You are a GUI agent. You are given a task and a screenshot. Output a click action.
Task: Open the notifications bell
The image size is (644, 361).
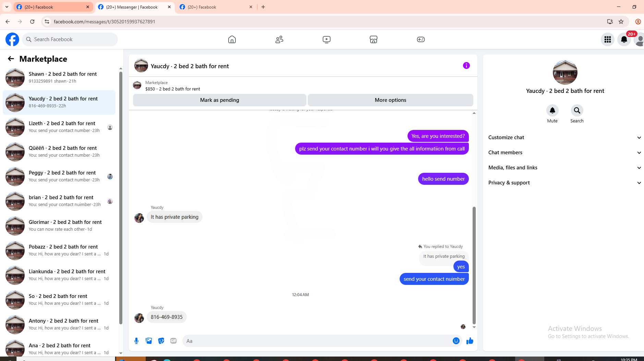click(x=624, y=39)
